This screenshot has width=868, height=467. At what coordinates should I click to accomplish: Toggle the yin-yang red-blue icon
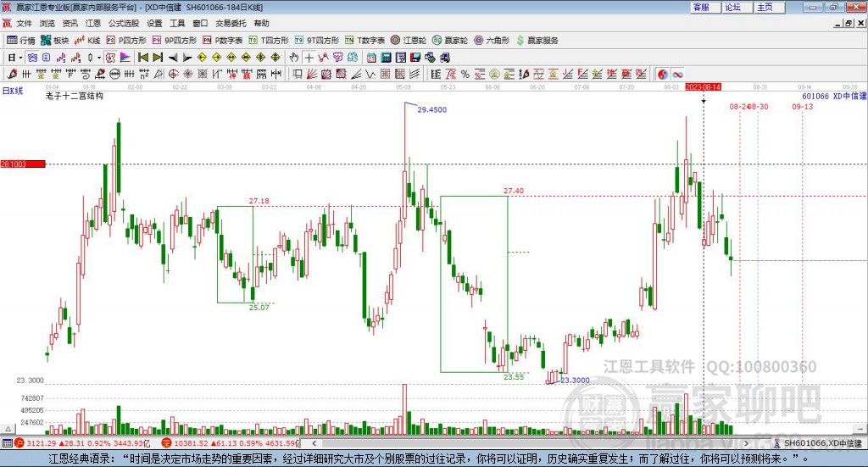pyautogui.click(x=663, y=74)
